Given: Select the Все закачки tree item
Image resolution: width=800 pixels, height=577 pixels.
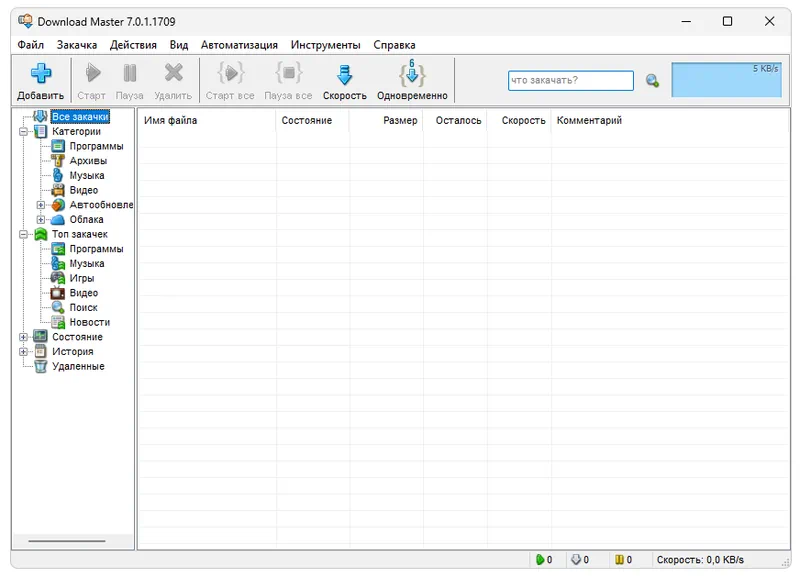Looking at the screenshot, I should (x=80, y=117).
